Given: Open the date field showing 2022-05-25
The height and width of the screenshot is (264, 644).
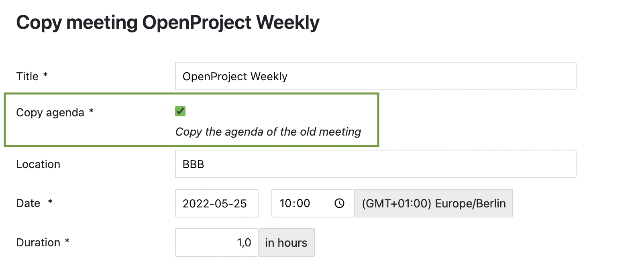Looking at the screenshot, I should click(216, 203).
